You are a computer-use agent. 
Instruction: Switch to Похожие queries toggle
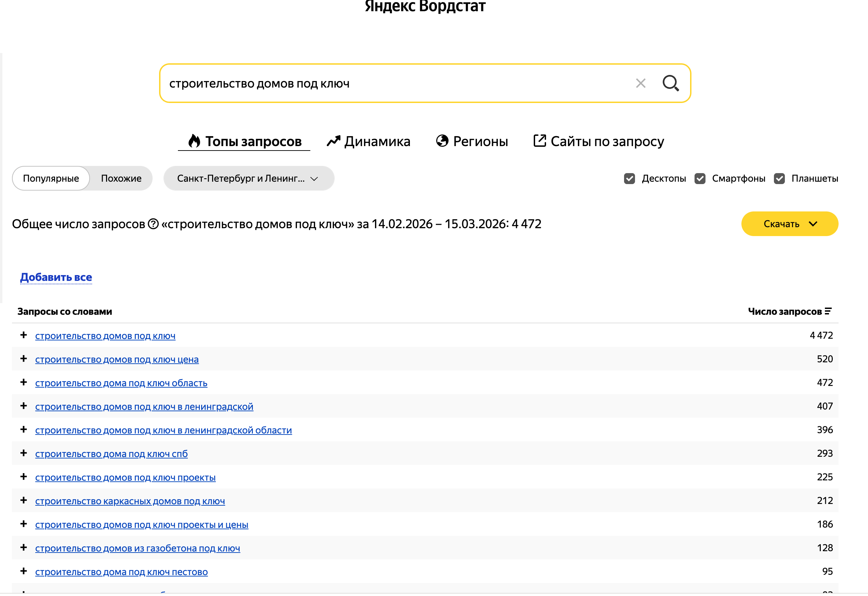point(121,179)
